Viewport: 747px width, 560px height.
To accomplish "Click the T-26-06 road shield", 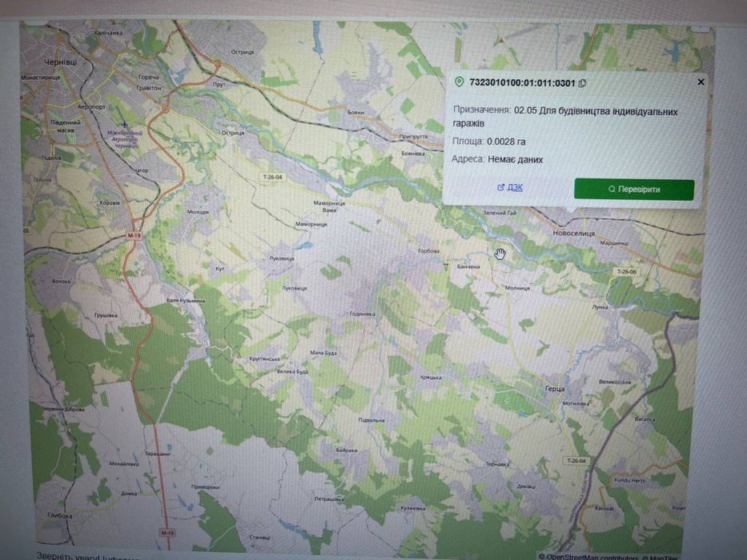I will click(626, 271).
